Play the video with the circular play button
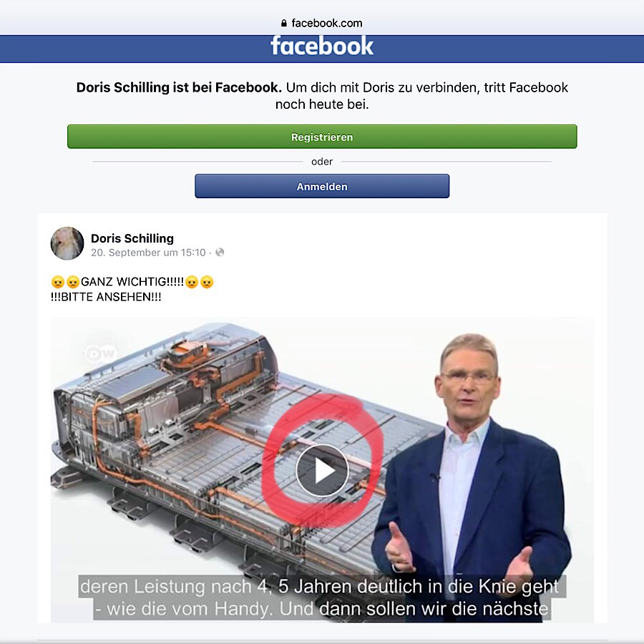Image resolution: width=644 pixels, height=644 pixels. (322, 471)
